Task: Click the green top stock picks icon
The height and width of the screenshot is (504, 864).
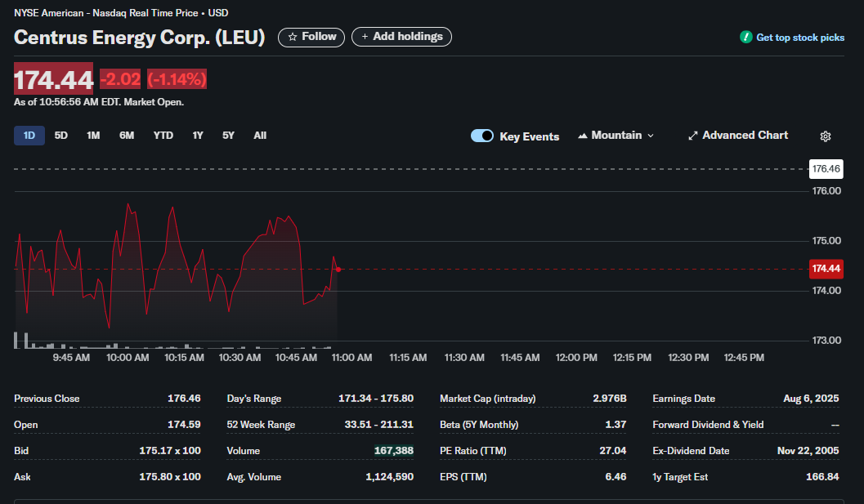Action: click(x=745, y=37)
